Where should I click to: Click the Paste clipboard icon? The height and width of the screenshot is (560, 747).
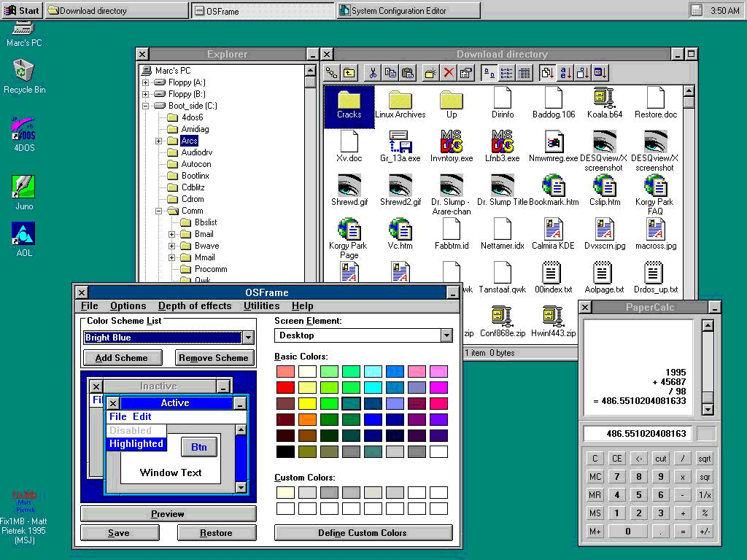point(409,72)
